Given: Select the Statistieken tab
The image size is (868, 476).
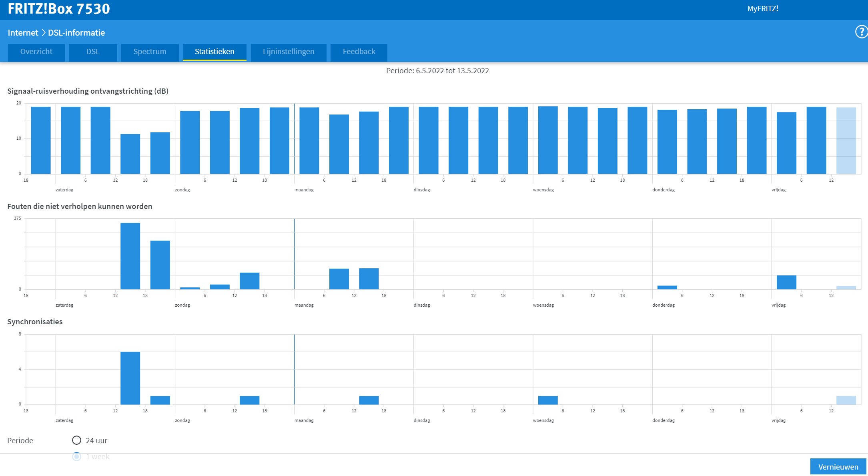Looking at the screenshot, I should click(214, 52).
